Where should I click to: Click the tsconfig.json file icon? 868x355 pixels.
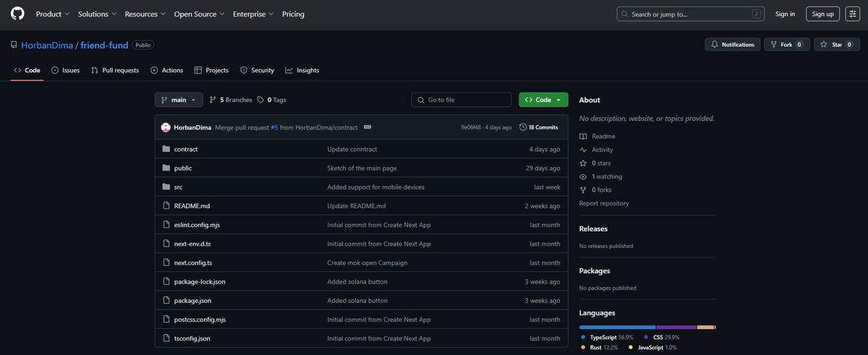point(166,338)
